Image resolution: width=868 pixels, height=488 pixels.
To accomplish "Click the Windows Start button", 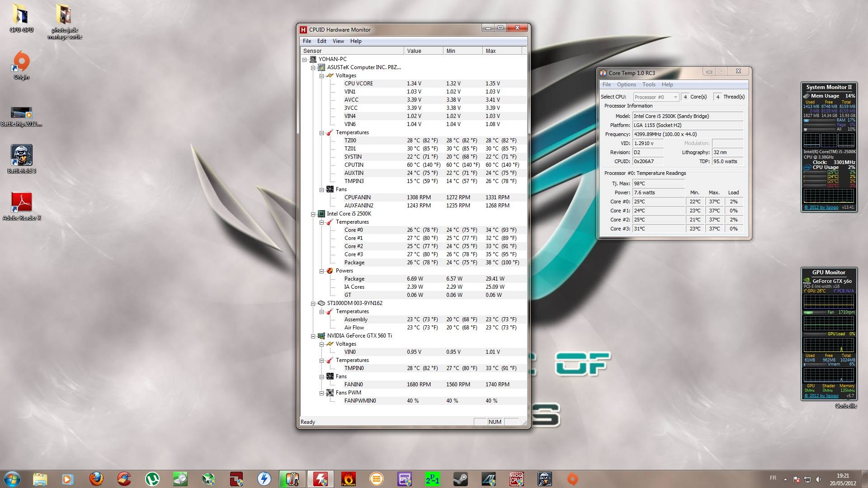I will pos(12,479).
